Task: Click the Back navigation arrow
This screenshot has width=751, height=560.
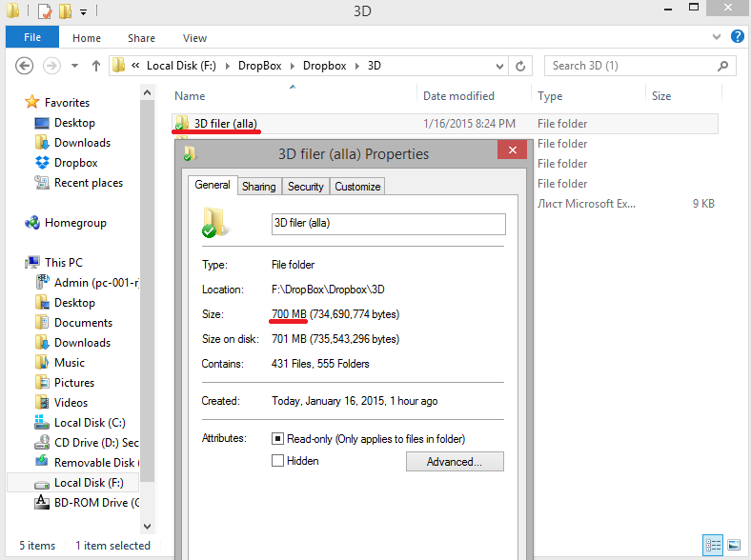Action: (x=25, y=66)
